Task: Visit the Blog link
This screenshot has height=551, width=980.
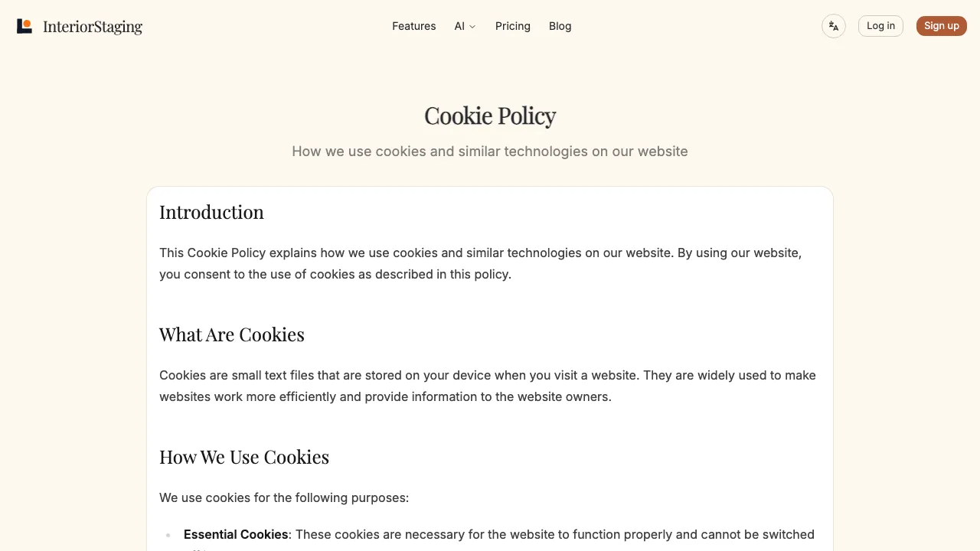Action: coord(560,26)
